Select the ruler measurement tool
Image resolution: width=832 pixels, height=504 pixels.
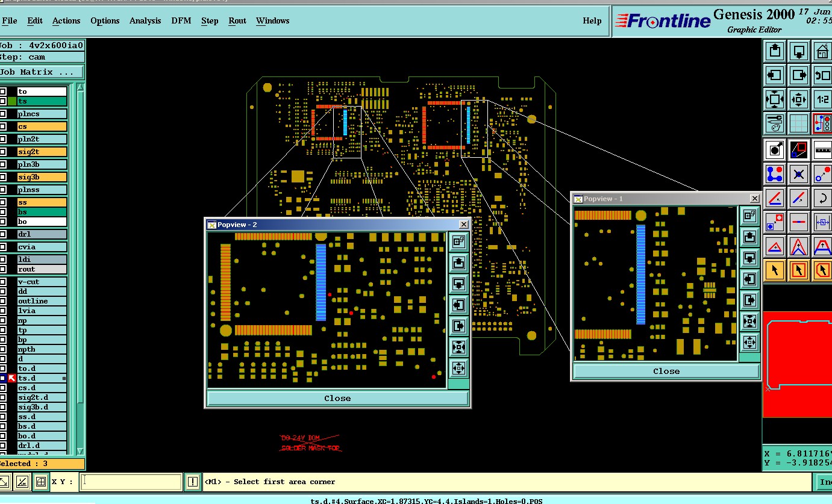click(822, 149)
